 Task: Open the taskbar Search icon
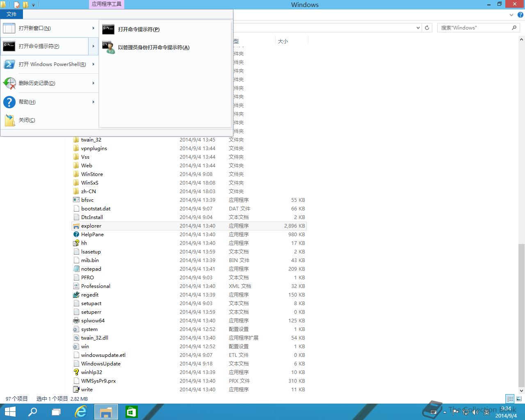(x=32, y=412)
